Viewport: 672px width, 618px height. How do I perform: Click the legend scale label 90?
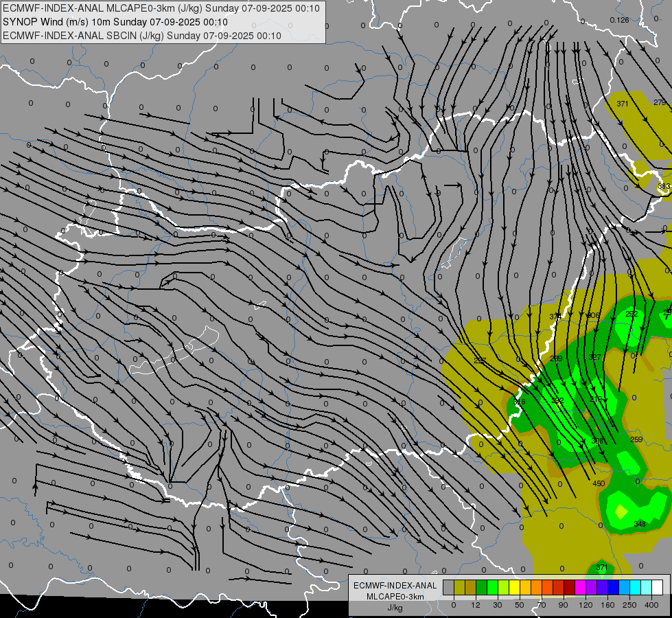[563, 605]
